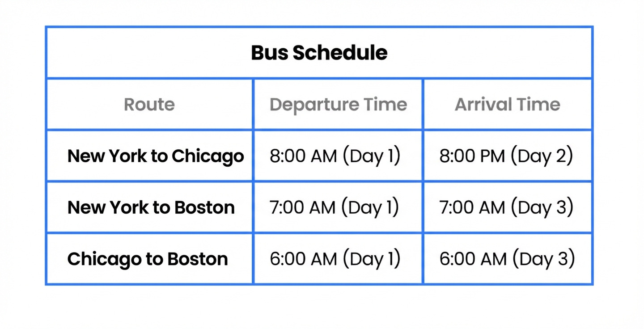Click the 6:00 AM (Day 1) departure cell
This screenshot has width=644, height=329.
tap(335, 259)
